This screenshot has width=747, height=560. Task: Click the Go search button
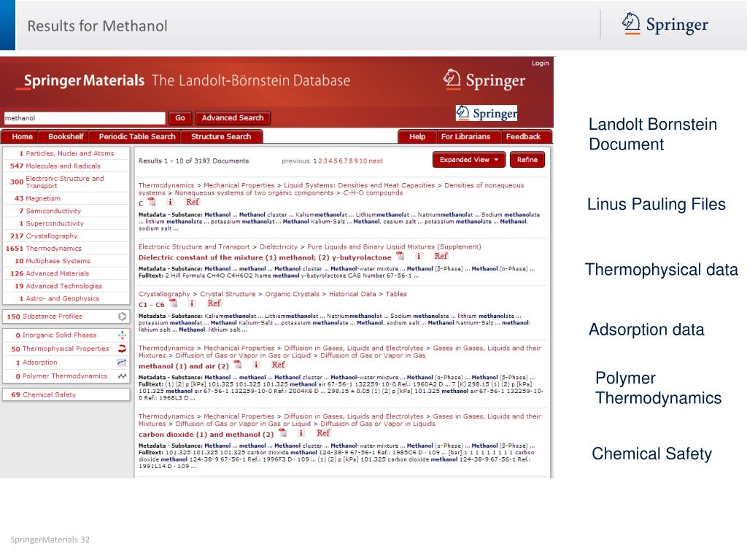(180, 117)
